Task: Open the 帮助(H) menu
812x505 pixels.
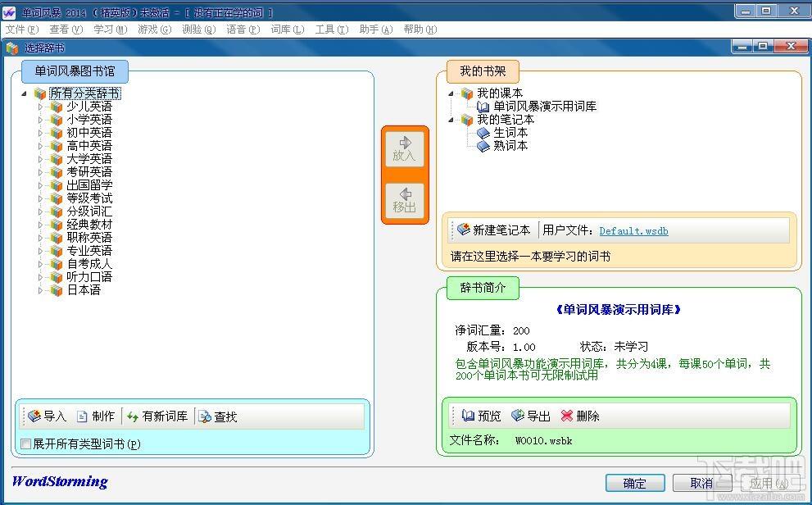Action: (420, 30)
